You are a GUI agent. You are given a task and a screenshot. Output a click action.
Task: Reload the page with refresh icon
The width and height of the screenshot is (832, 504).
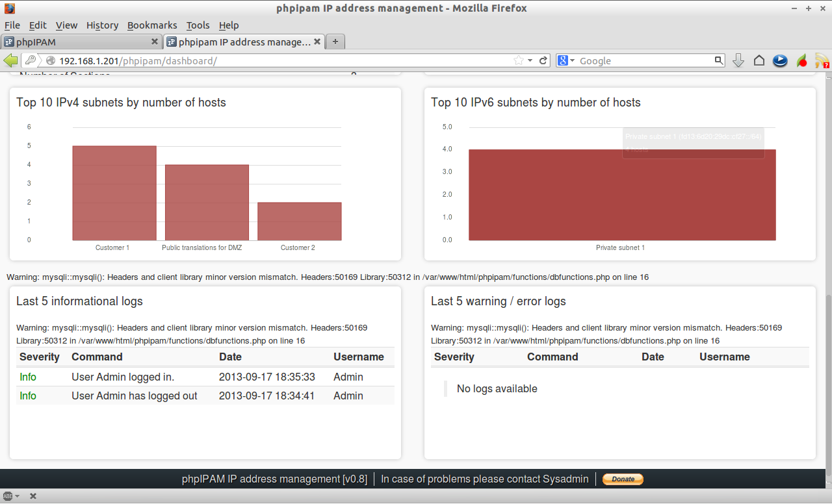click(543, 60)
